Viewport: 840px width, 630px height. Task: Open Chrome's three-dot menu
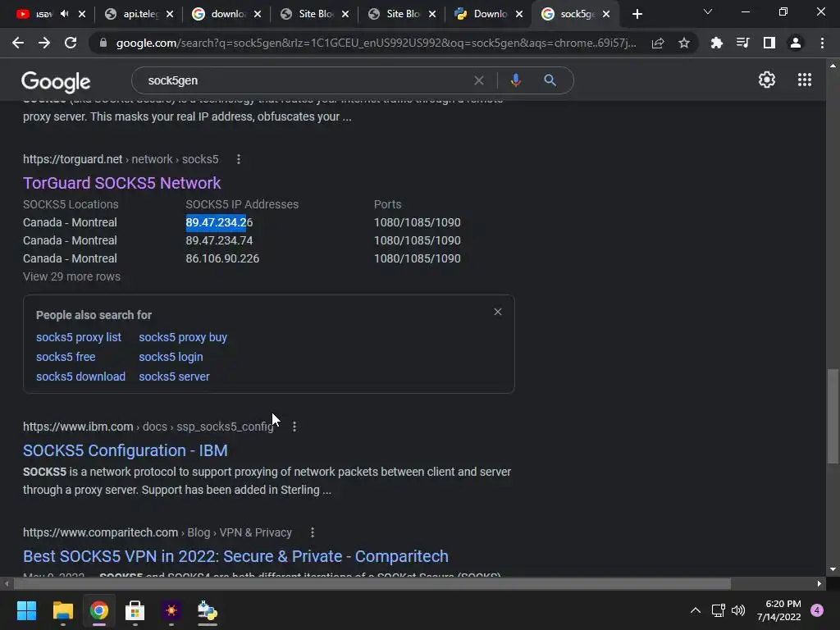click(x=822, y=43)
